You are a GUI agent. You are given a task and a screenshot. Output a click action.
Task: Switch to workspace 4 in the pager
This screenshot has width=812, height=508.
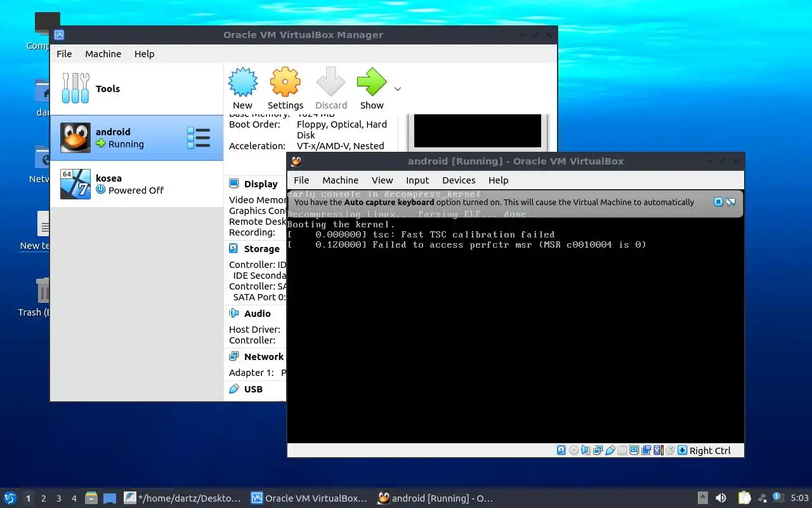tap(74, 498)
